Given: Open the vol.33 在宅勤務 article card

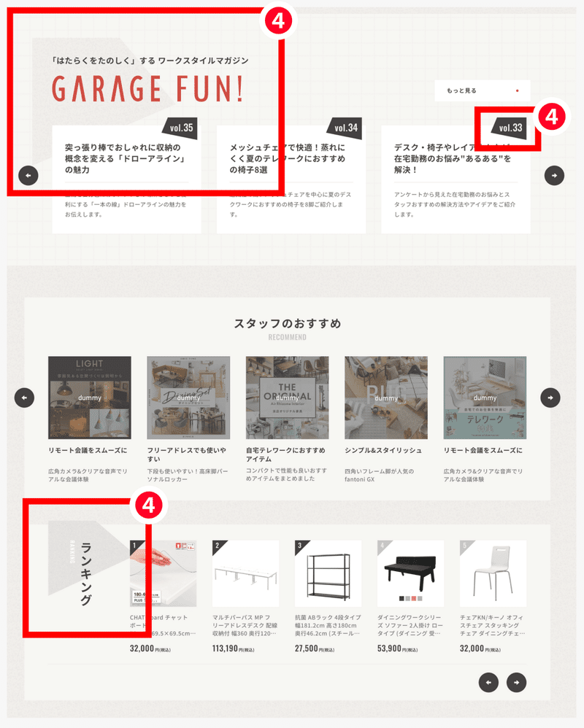Looking at the screenshot, I should (456, 179).
